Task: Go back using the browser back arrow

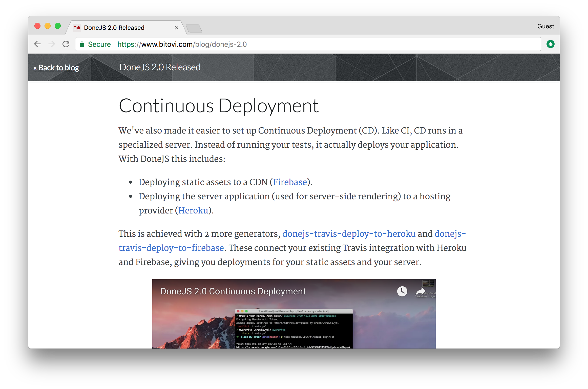Action: point(37,44)
